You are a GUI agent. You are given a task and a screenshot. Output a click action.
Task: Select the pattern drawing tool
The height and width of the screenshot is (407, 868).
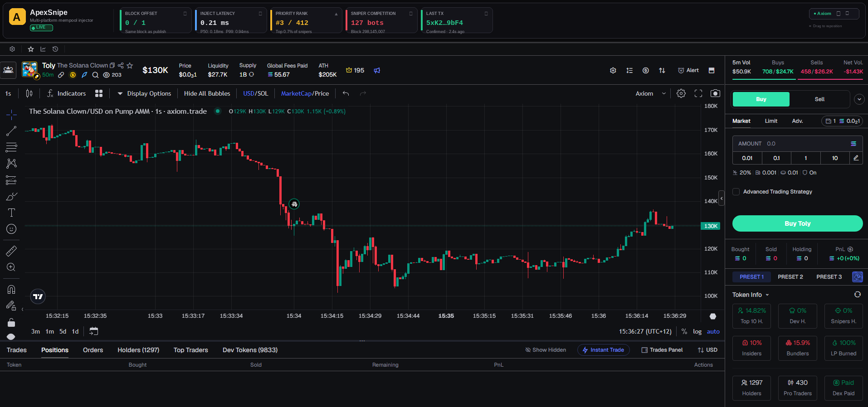point(11,164)
